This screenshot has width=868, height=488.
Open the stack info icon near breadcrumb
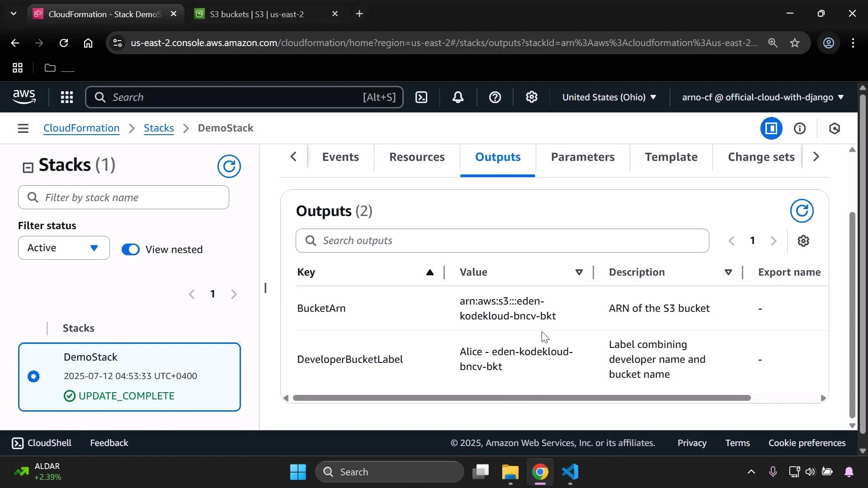pos(800,128)
